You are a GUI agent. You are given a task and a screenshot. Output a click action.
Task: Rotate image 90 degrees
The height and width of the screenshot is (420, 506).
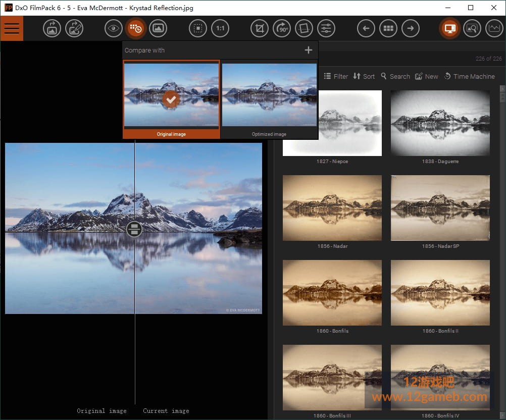(x=282, y=28)
